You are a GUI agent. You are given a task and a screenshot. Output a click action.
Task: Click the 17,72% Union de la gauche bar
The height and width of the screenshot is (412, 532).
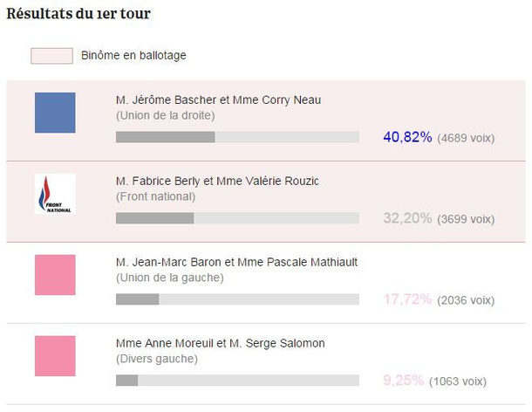pos(237,299)
